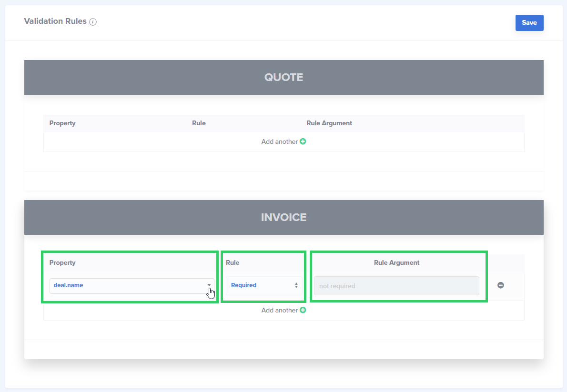Click the INVOICE section header
Image resolution: width=567 pixels, height=392 pixels.
(x=283, y=217)
